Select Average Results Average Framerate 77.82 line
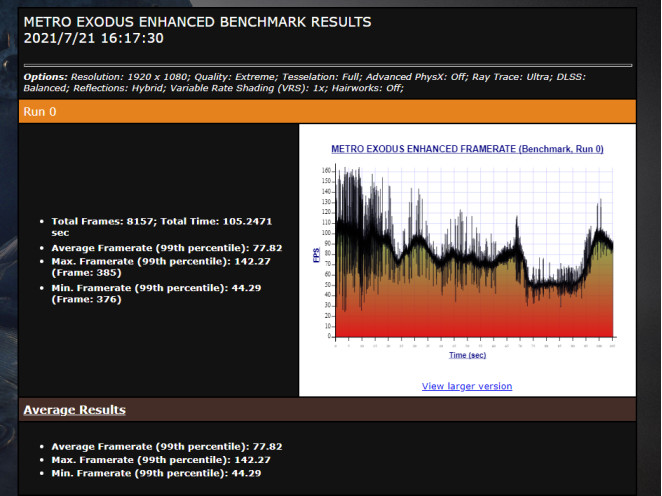This screenshot has height=496, width=662. click(x=167, y=446)
